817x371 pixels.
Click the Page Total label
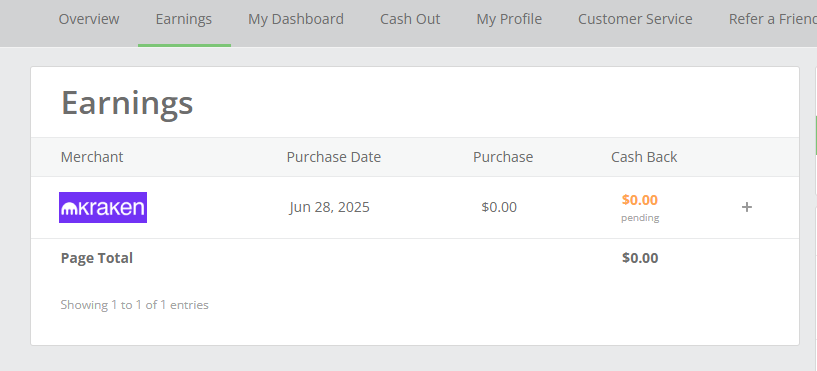pos(97,258)
